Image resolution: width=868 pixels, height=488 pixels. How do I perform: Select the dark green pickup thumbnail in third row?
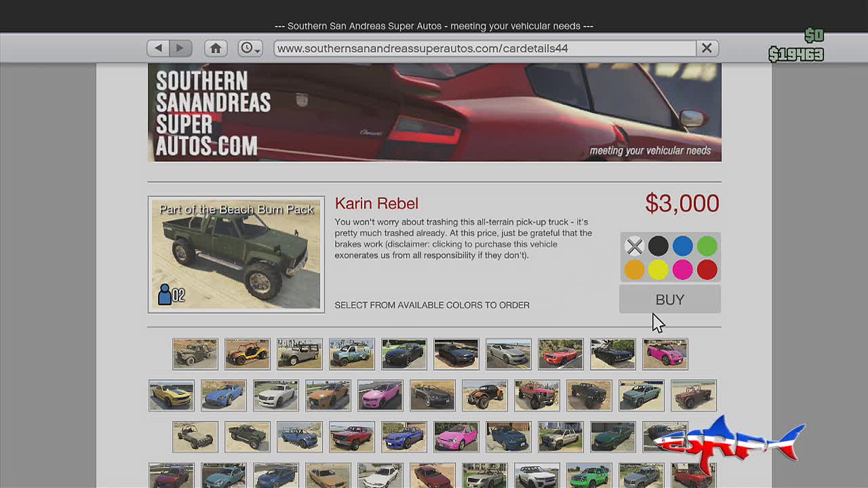[x=248, y=437]
